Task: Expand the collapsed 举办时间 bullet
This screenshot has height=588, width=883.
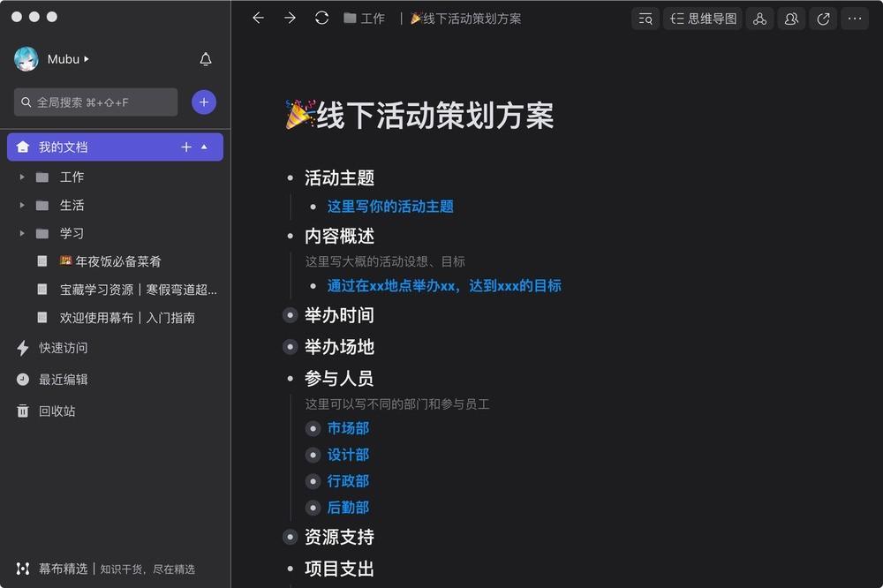Action: coord(290,315)
